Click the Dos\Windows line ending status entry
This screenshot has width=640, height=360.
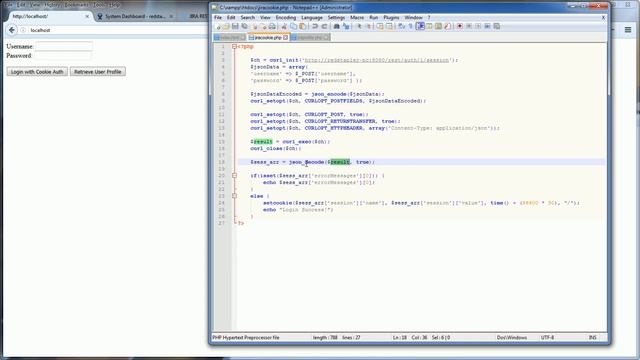point(512,338)
